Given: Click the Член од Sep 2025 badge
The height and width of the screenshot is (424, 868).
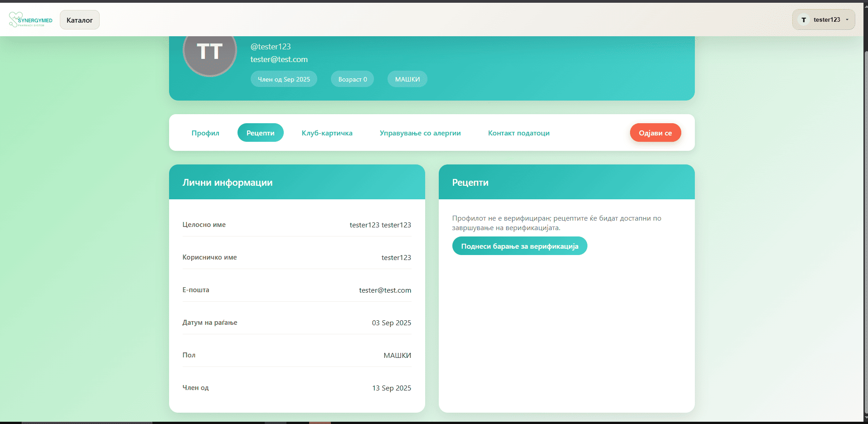Looking at the screenshot, I should [284, 79].
